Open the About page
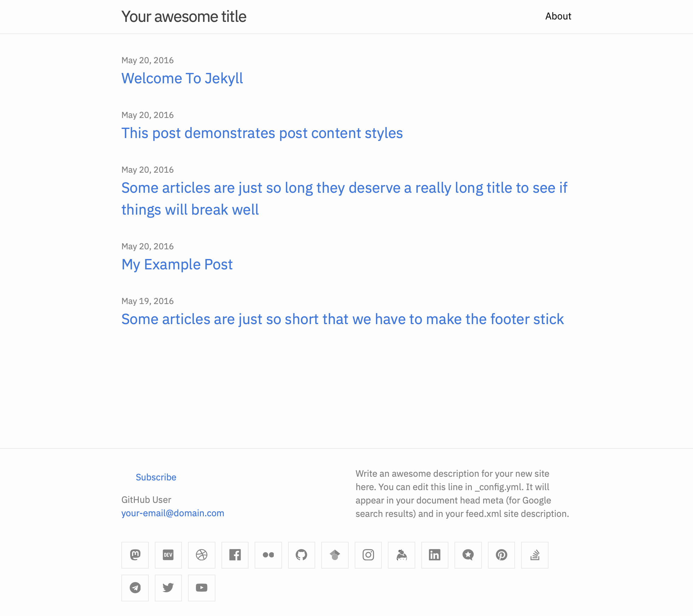This screenshot has height=616, width=693. (x=558, y=16)
